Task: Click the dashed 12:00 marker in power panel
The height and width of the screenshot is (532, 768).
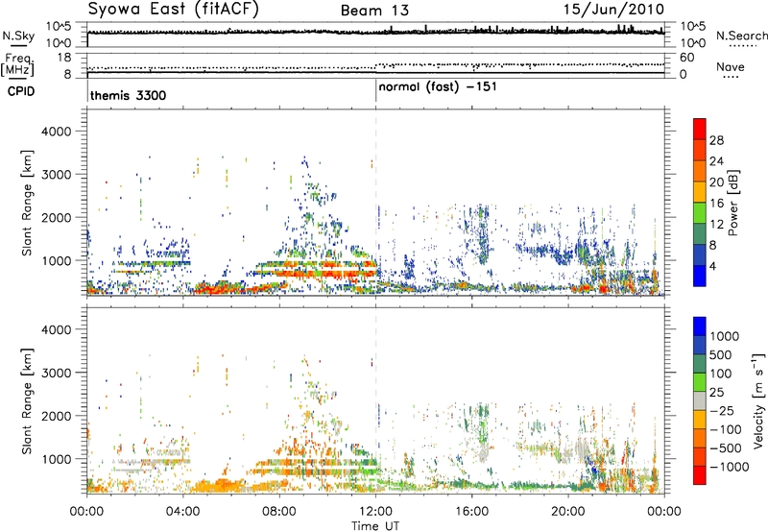Action: point(375,202)
